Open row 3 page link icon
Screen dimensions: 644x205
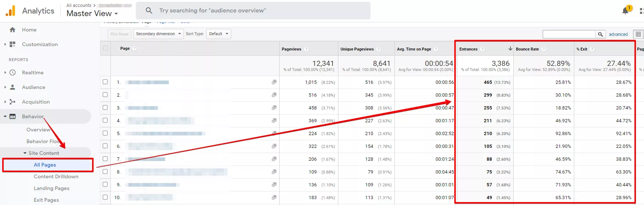tap(274, 108)
